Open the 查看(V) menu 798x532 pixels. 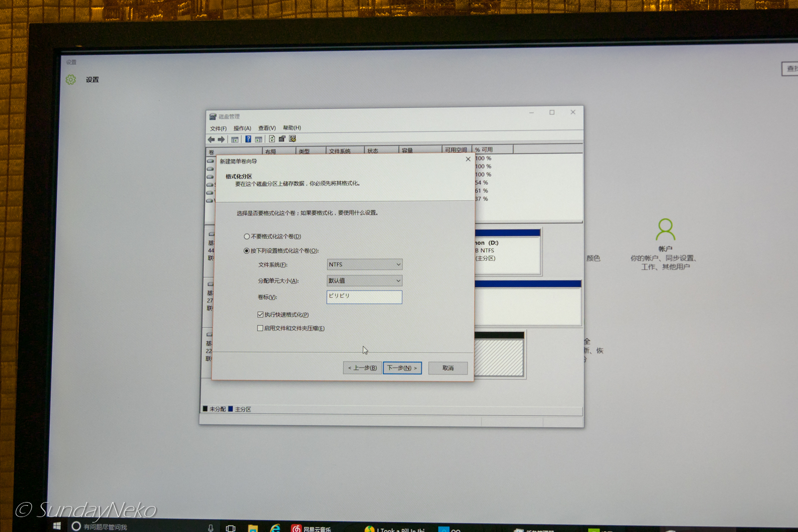267,128
